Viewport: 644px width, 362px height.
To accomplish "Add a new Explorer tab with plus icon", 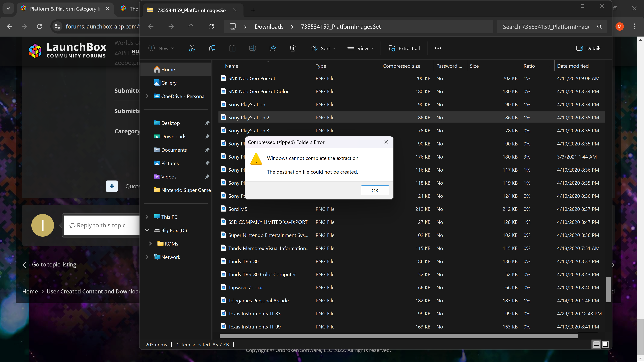I will 253,10.
